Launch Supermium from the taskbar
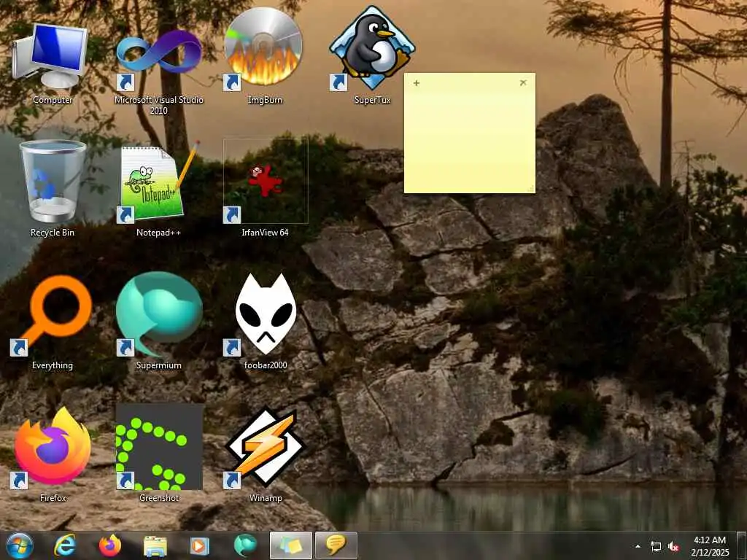 point(245,545)
